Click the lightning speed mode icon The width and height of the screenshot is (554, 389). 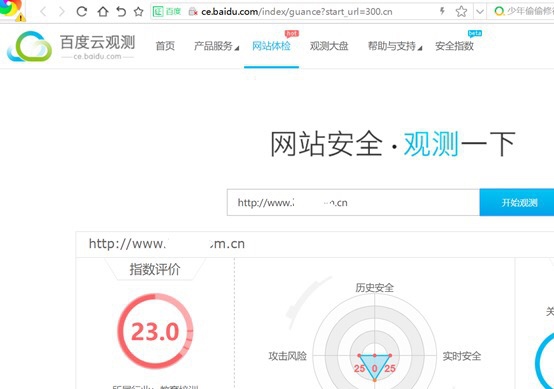pyautogui.click(x=442, y=11)
